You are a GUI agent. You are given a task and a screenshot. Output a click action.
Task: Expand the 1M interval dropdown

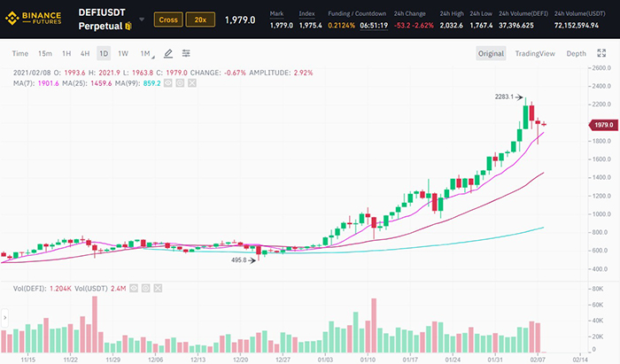pos(146,53)
